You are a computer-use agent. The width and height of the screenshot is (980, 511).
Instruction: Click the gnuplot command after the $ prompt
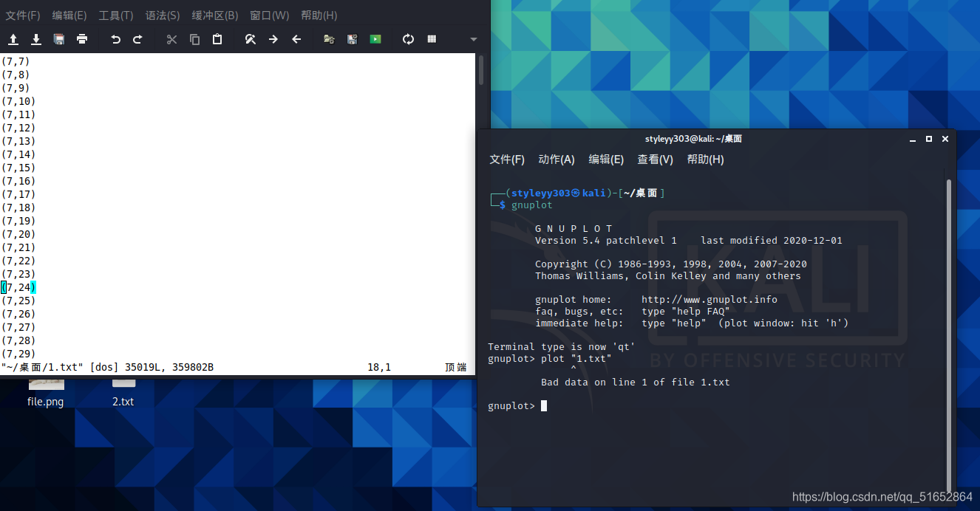point(531,205)
